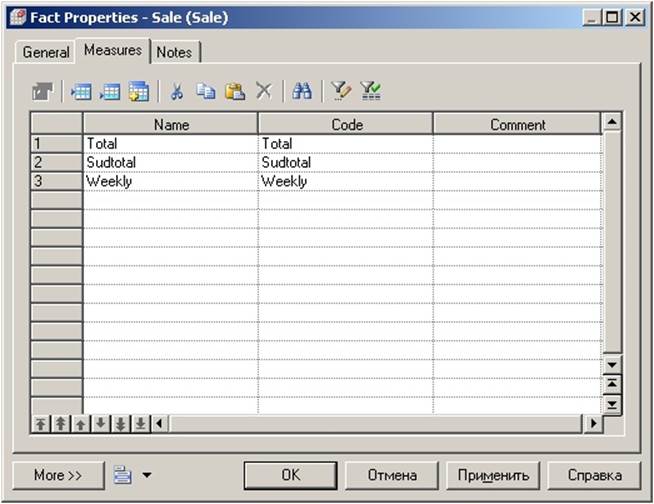Select row header number 3
654x504 pixels.
click(57, 181)
